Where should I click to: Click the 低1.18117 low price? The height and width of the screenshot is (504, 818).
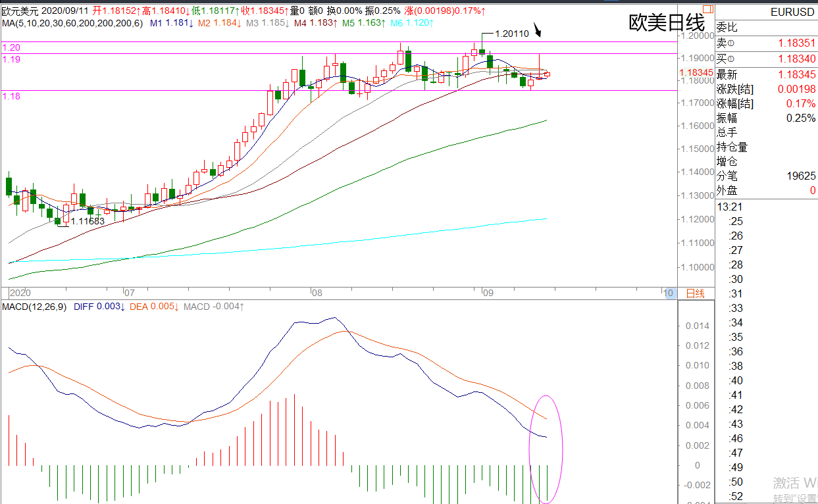[x=216, y=11]
